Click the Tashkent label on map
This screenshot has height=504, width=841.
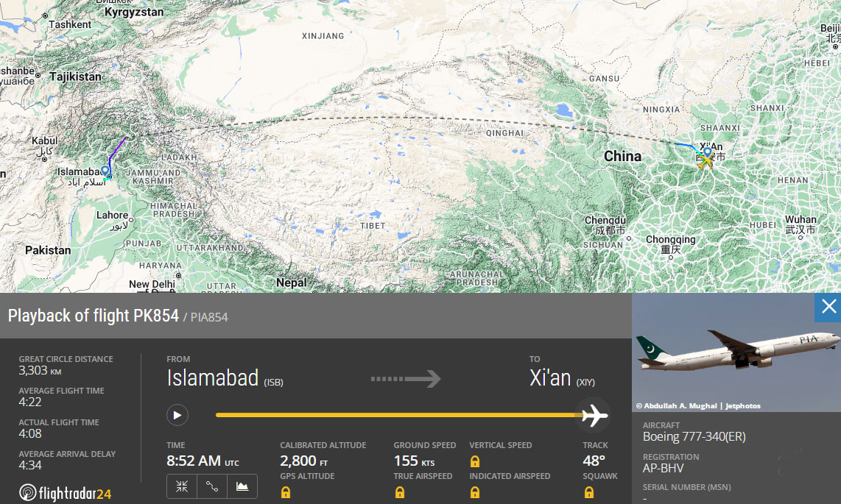(x=70, y=24)
